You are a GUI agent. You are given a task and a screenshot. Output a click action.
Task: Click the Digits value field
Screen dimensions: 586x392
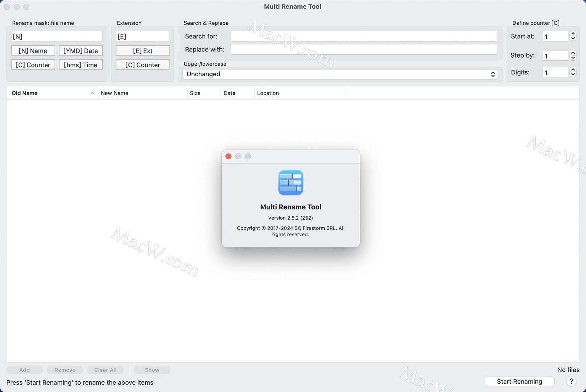pyautogui.click(x=556, y=72)
